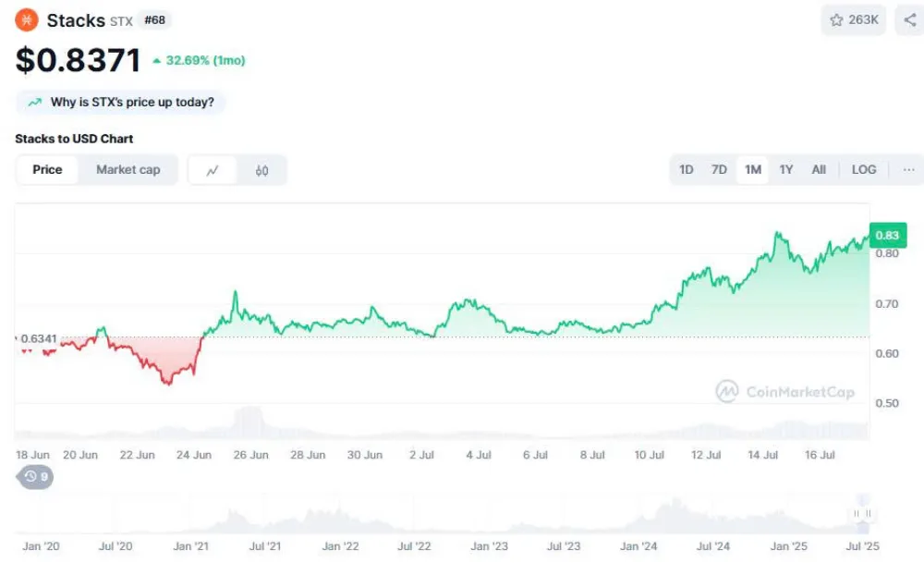Switch to line chart view icon
924x563 pixels.
(213, 170)
